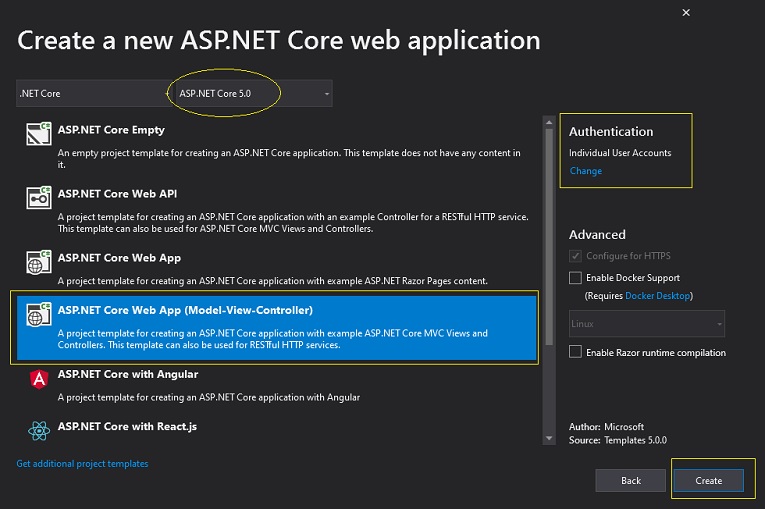Screen dimensions: 765x509
Task: Click the Advanced heading
Action: pos(597,235)
